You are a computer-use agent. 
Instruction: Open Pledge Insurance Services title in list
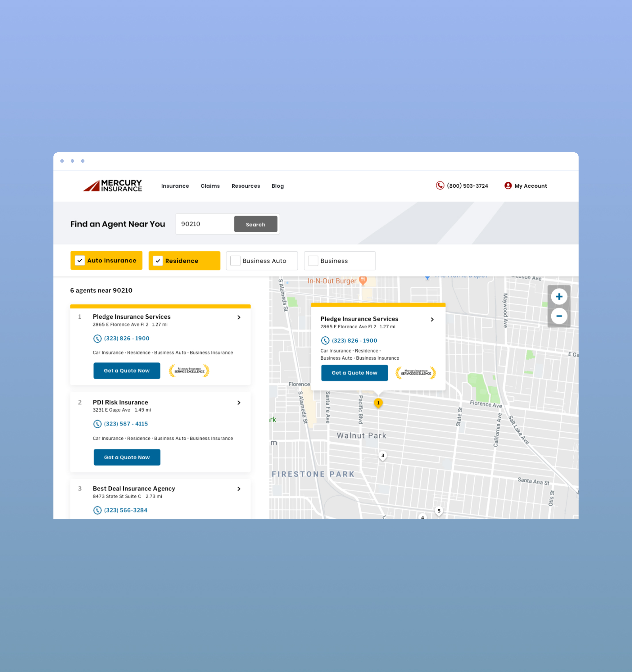tap(132, 317)
